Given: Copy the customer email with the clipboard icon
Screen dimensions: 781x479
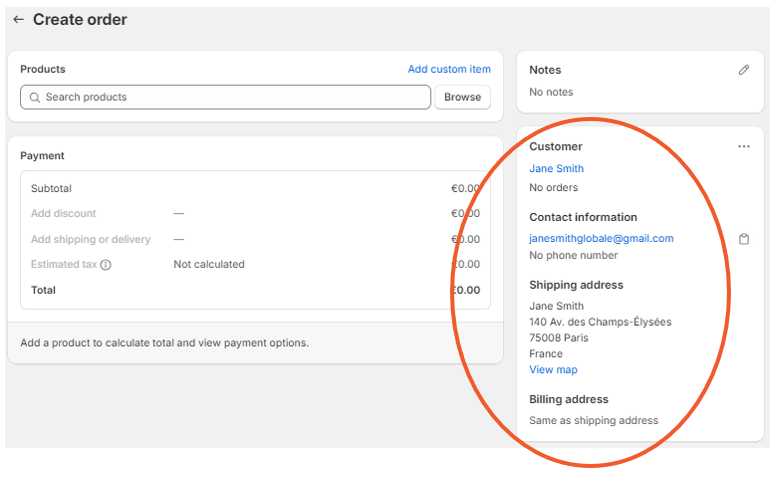Looking at the screenshot, I should coord(744,239).
